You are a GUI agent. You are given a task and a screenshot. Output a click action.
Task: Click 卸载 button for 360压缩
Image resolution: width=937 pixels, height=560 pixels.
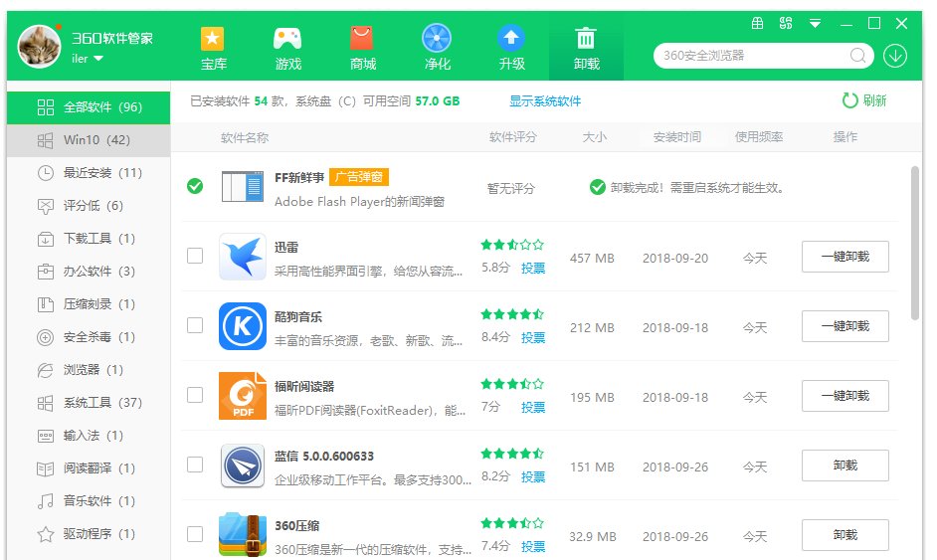click(844, 535)
